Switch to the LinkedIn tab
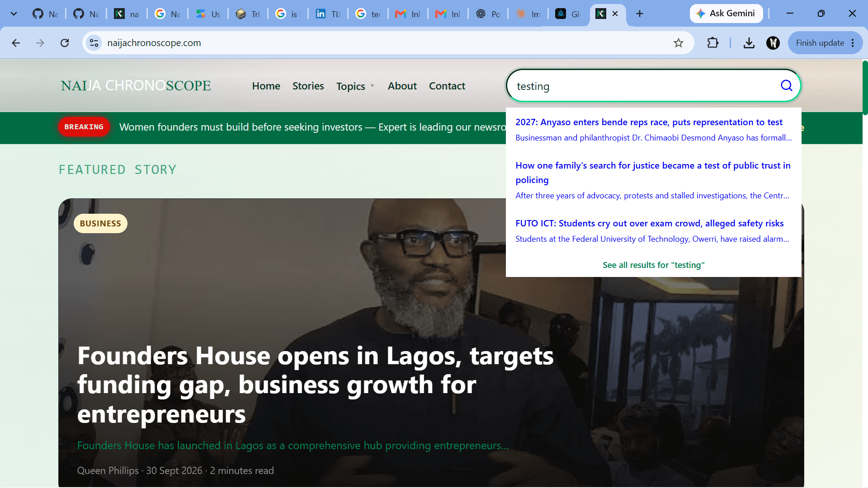This screenshot has width=868, height=488. (328, 14)
